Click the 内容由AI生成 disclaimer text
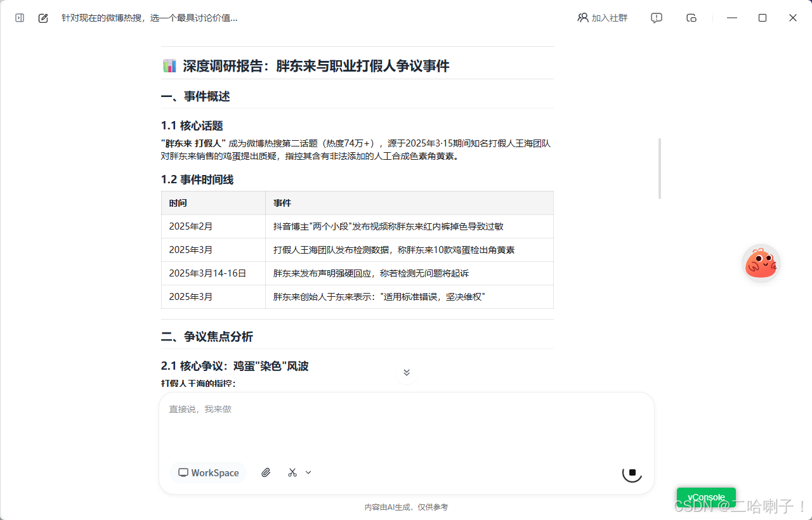The width and height of the screenshot is (812, 520). [x=406, y=507]
